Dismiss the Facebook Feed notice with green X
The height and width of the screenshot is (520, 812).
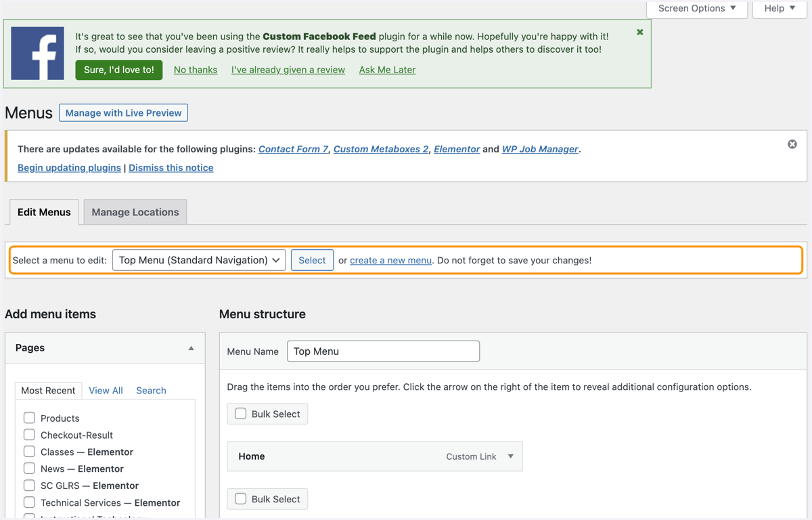point(639,32)
